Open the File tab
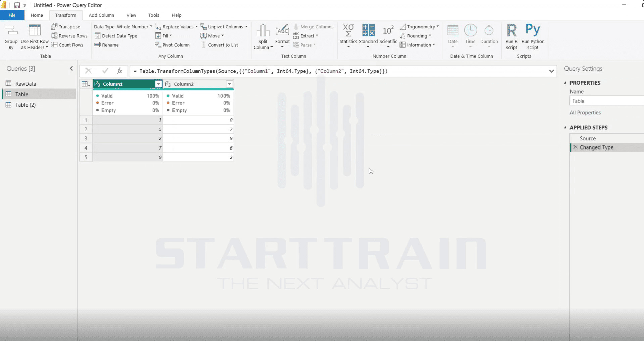644x341 pixels. coord(12,15)
